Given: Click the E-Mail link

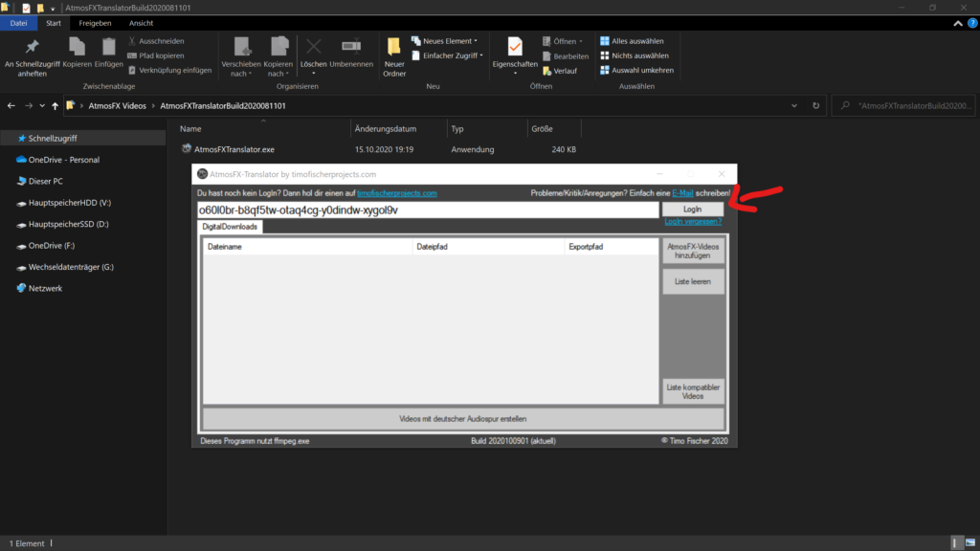Looking at the screenshot, I should point(682,193).
